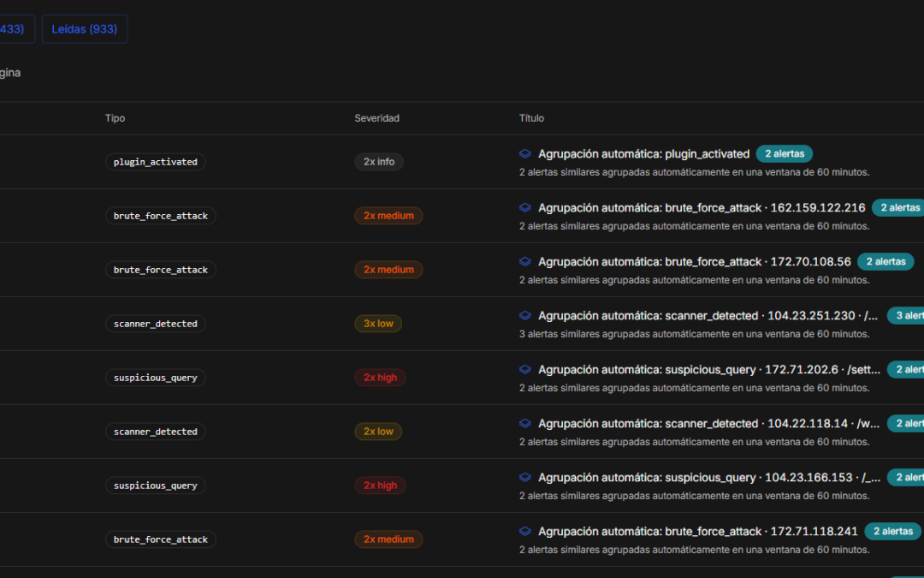The image size is (924, 578).
Task: Select brute_force_attack tag in 172.71.118.241 row
Action: [x=161, y=539]
